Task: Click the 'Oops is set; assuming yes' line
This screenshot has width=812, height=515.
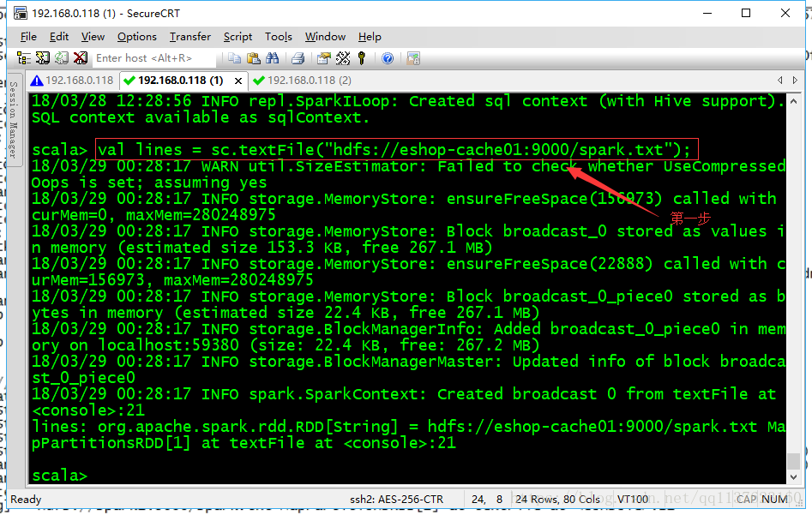Action: (149, 183)
